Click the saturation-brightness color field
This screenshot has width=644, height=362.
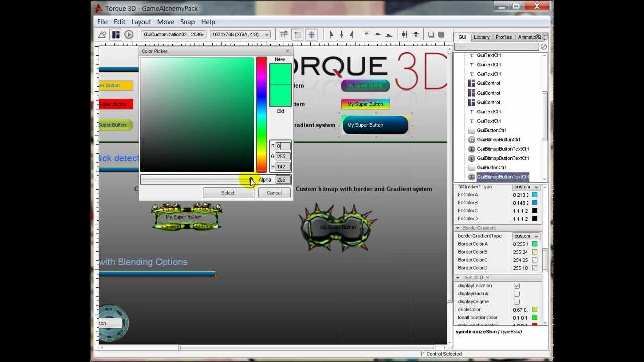pos(197,115)
